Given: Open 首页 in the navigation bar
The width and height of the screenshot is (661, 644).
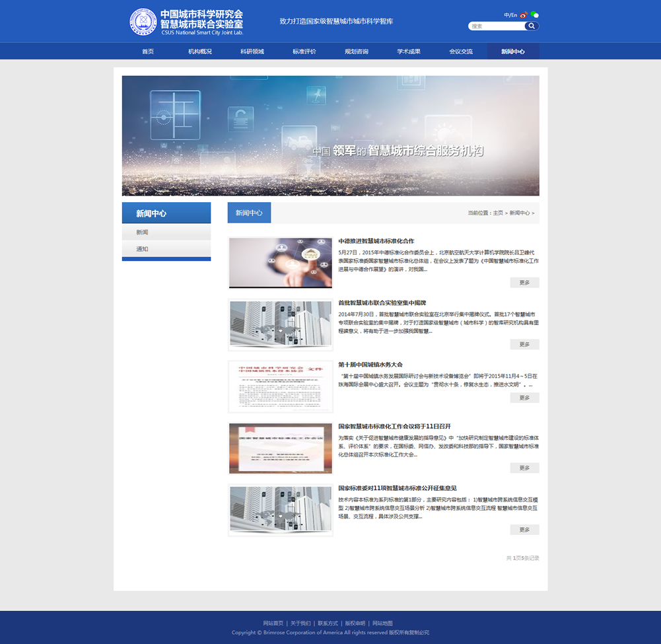Looking at the screenshot, I should pos(147,52).
